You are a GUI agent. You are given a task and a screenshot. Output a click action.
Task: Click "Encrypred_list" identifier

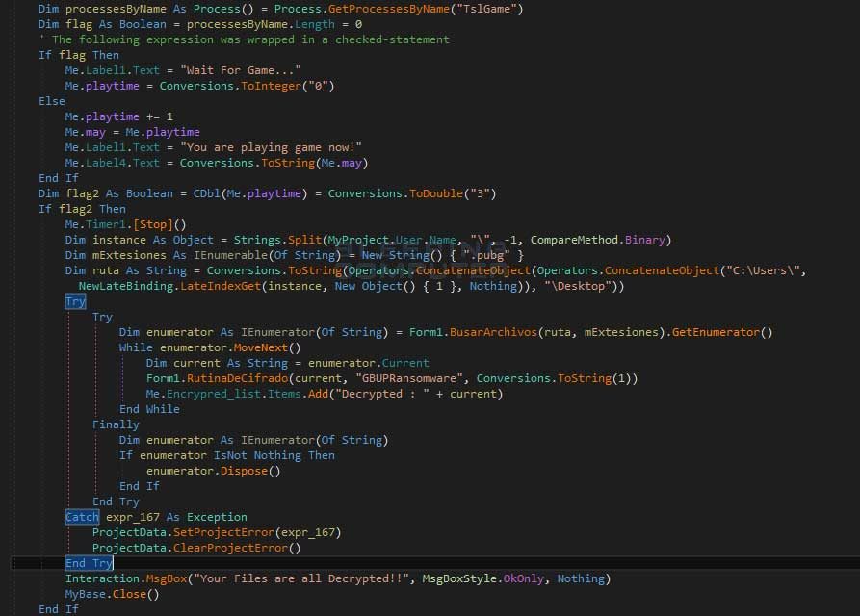coord(214,394)
